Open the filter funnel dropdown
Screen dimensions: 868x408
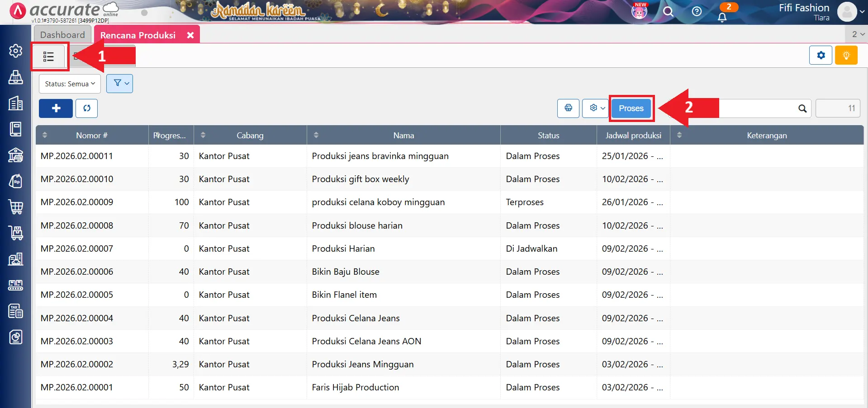(119, 84)
